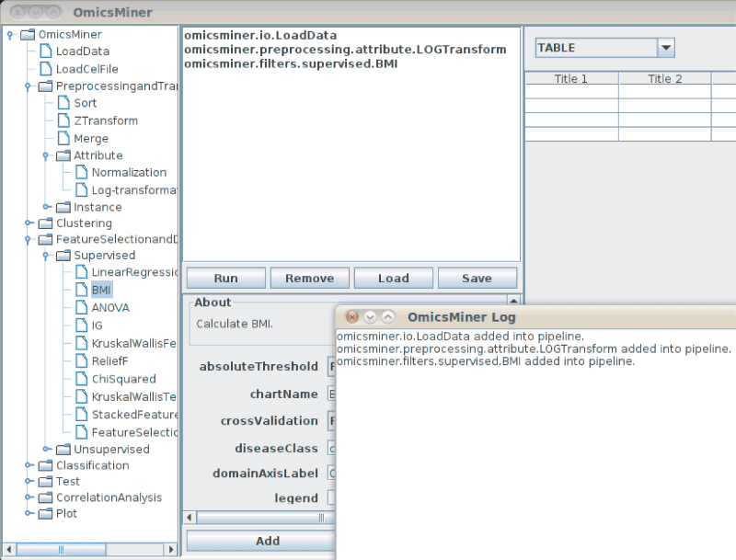Click tree panel scroll left arrow
Image resolution: width=736 pixels, height=560 pixels.
click(9, 549)
